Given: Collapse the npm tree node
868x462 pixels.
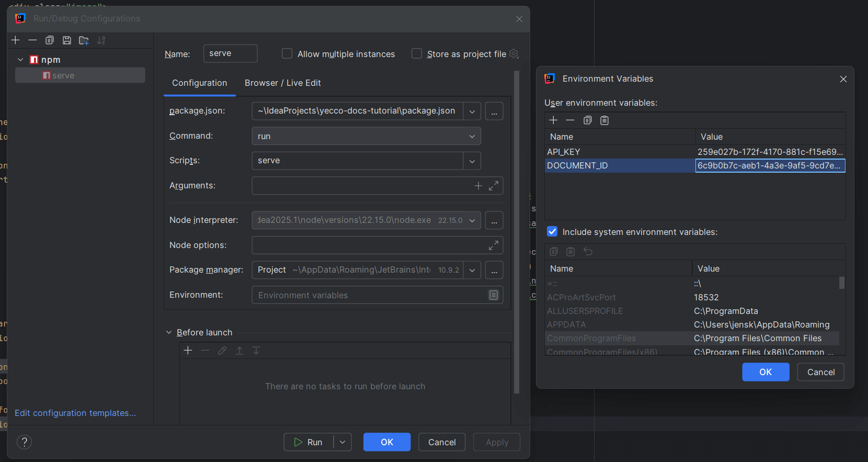Looking at the screenshot, I should click(x=20, y=60).
